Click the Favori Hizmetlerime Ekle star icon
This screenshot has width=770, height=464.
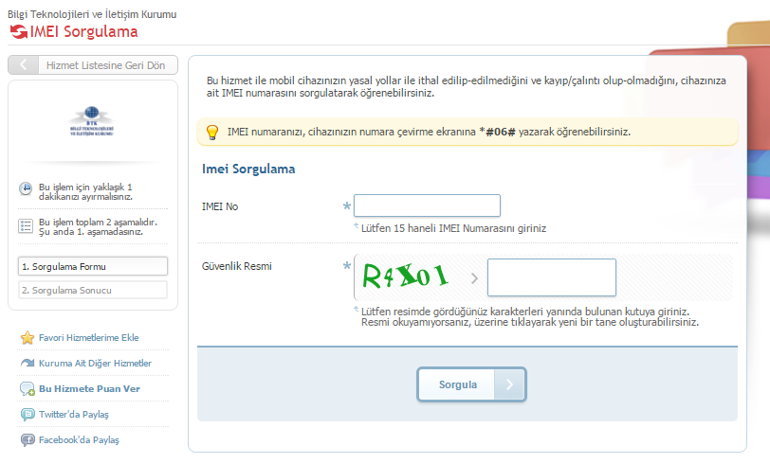(x=27, y=338)
